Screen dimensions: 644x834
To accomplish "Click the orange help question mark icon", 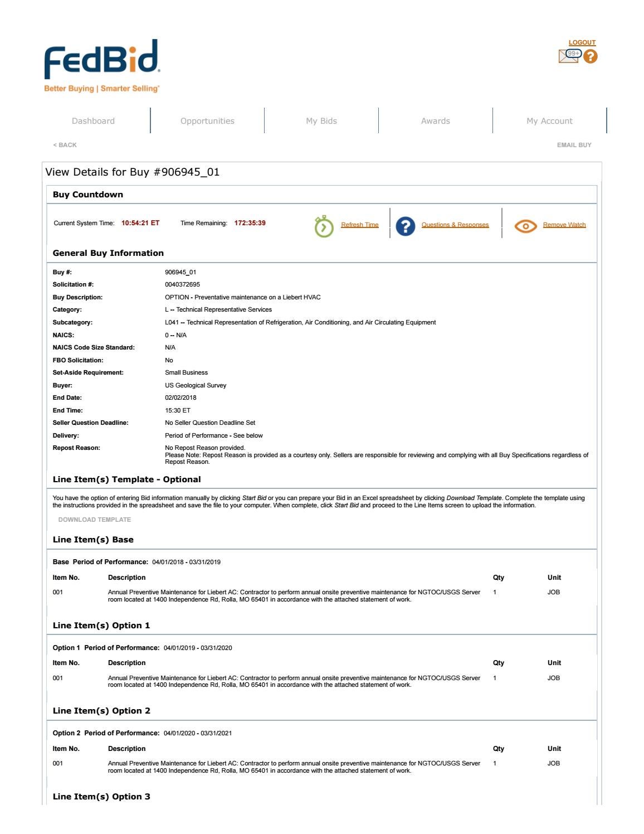I will [590, 56].
